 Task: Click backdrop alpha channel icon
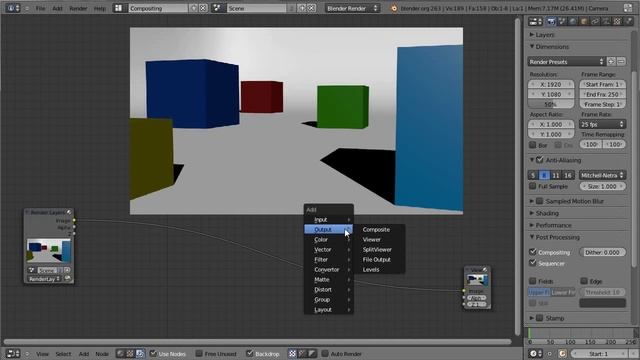click(x=312, y=353)
